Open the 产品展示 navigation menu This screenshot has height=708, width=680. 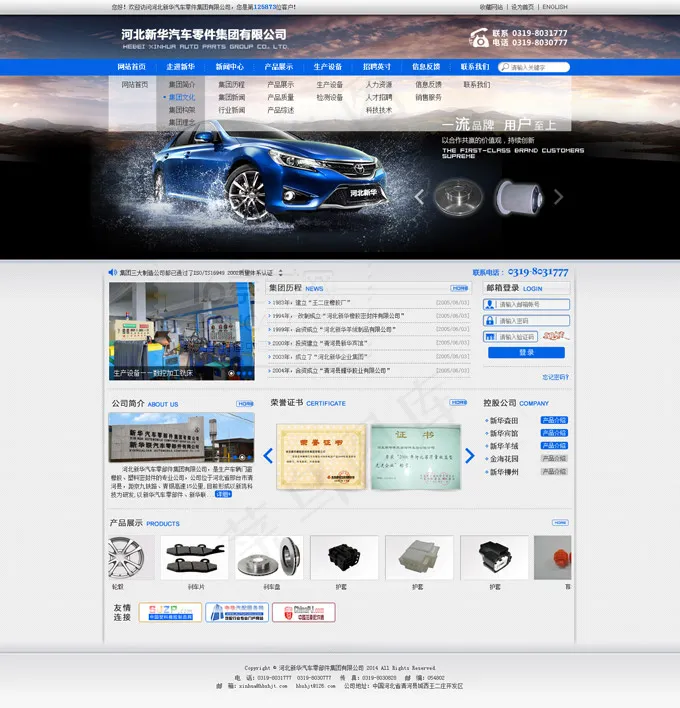click(x=279, y=67)
